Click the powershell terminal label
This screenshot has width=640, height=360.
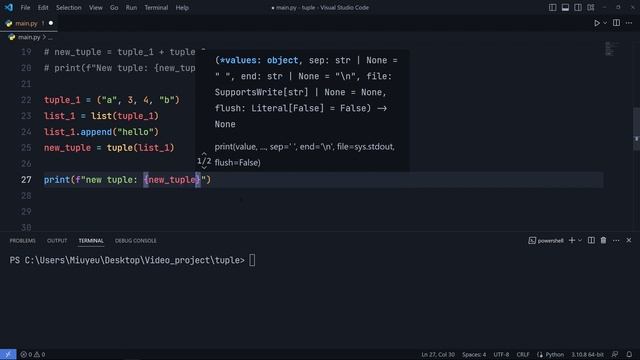point(546,241)
